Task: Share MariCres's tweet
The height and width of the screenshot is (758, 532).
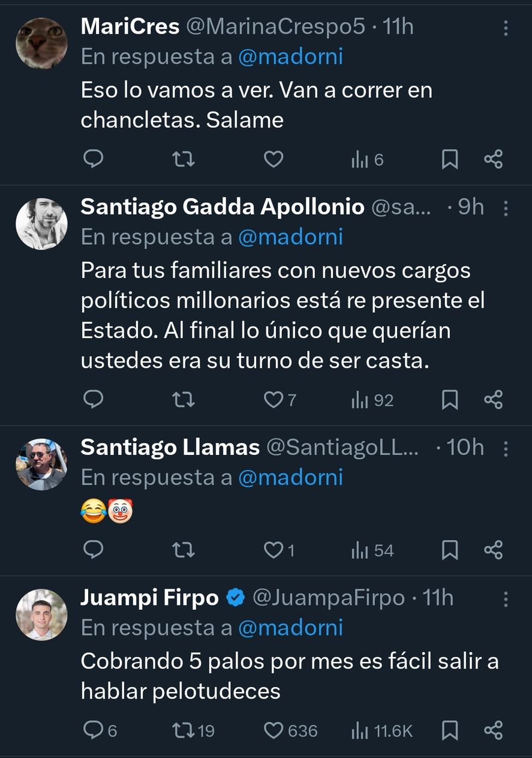Action: click(x=493, y=159)
